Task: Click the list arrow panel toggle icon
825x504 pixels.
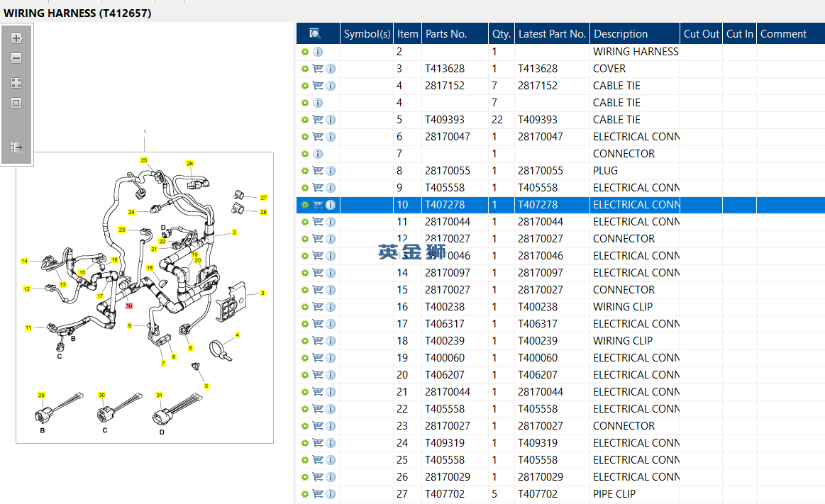Action: (x=16, y=147)
